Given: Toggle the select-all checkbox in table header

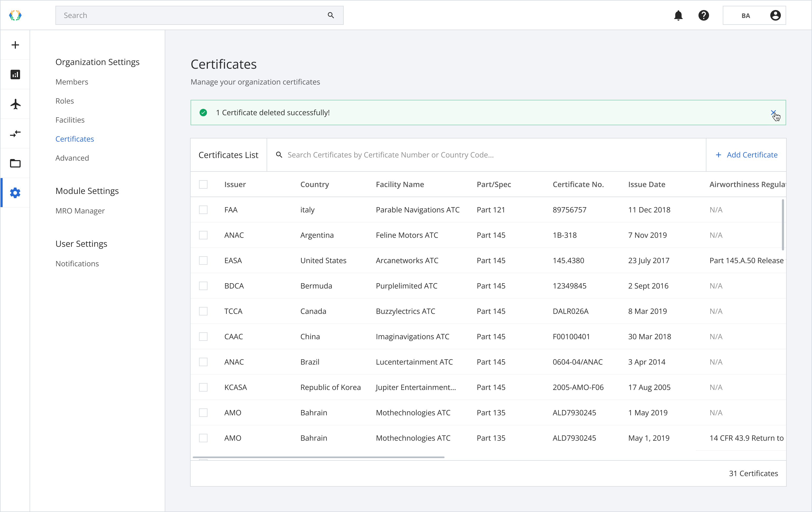Looking at the screenshot, I should (x=203, y=184).
